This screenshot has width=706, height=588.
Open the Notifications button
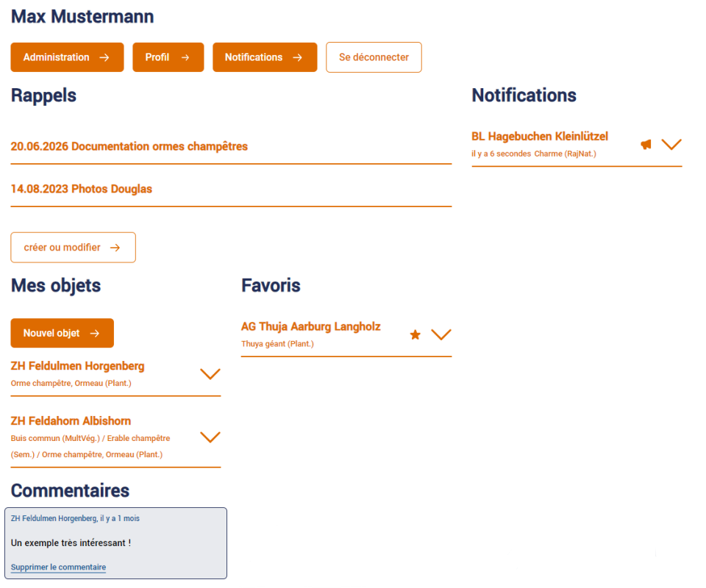pyautogui.click(x=264, y=57)
